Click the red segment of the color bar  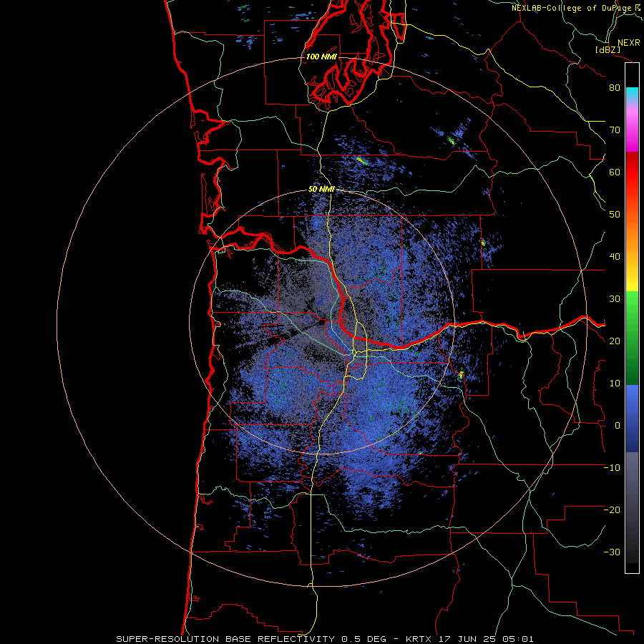tap(632, 172)
